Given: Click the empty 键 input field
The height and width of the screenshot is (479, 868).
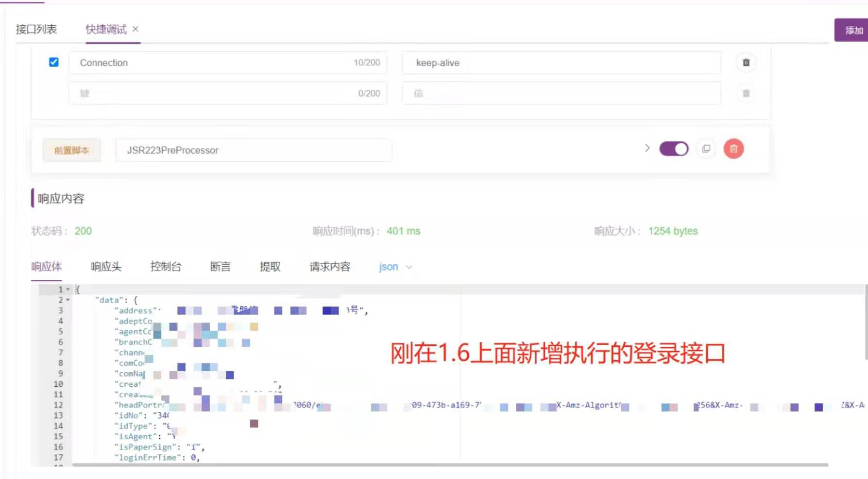Looking at the screenshot, I should tap(228, 93).
